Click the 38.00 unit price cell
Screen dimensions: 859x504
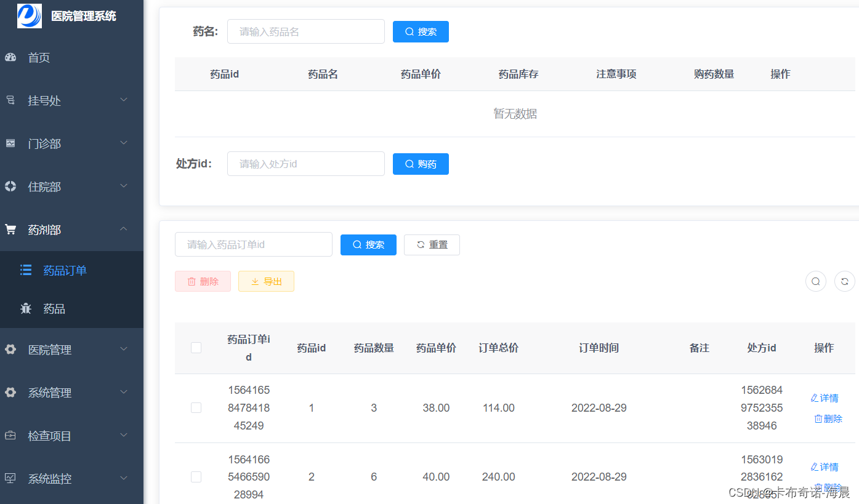click(x=436, y=408)
